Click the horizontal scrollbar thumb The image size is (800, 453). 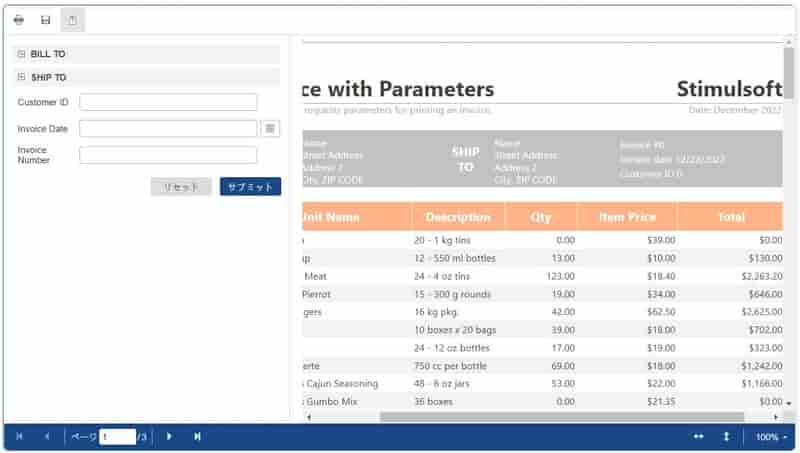tap(562, 417)
